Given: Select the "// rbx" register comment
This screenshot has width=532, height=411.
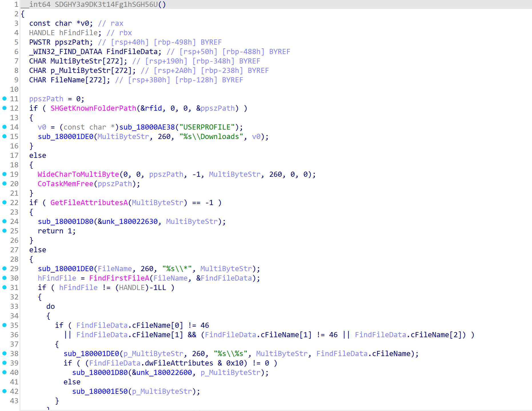Looking at the screenshot, I should tap(119, 33).
